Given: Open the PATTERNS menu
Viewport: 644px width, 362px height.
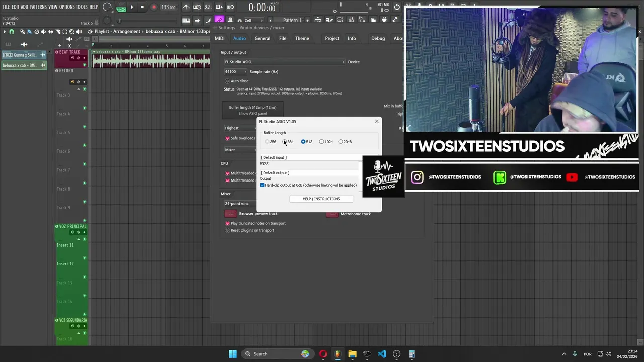Looking at the screenshot, I should pyautogui.click(x=38, y=7).
